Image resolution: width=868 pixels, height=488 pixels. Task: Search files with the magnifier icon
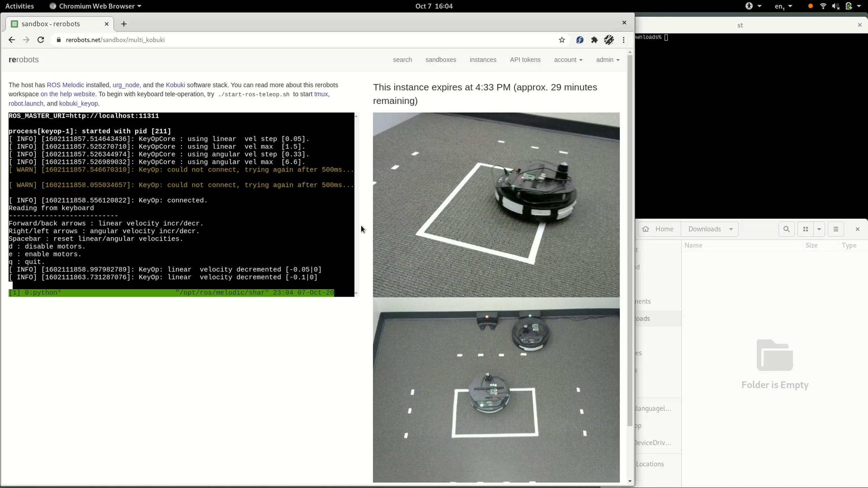pos(786,229)
